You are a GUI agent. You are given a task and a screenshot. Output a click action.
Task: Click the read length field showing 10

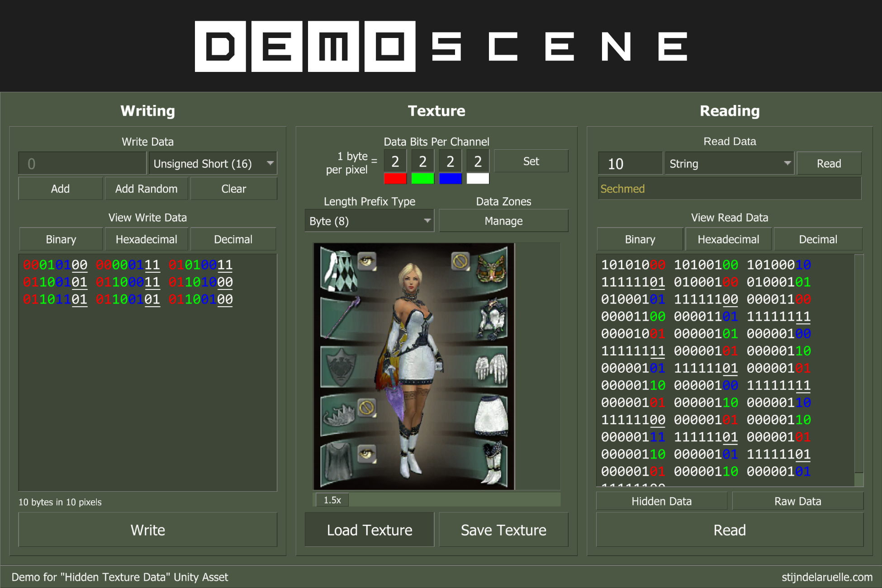point(630,163)
